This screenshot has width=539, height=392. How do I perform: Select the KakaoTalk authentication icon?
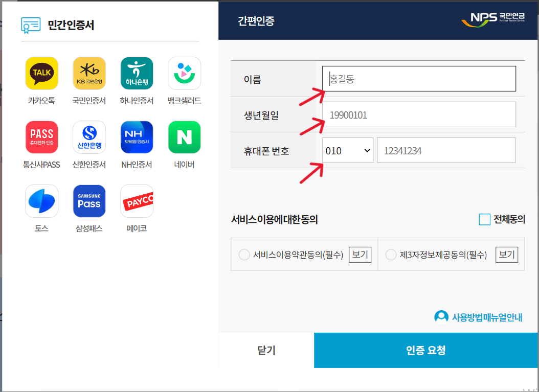click(x=41, y=73)
